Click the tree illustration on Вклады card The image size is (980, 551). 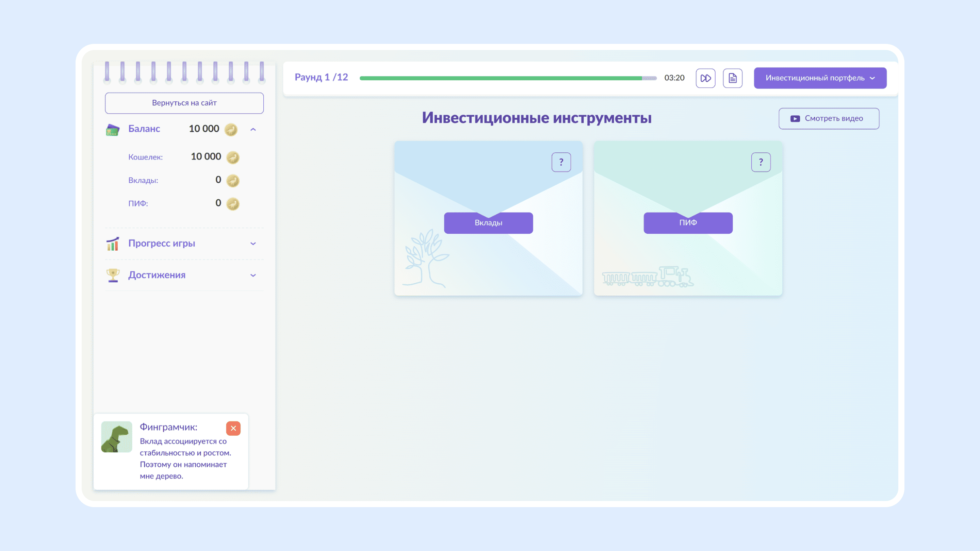[426, 258]
